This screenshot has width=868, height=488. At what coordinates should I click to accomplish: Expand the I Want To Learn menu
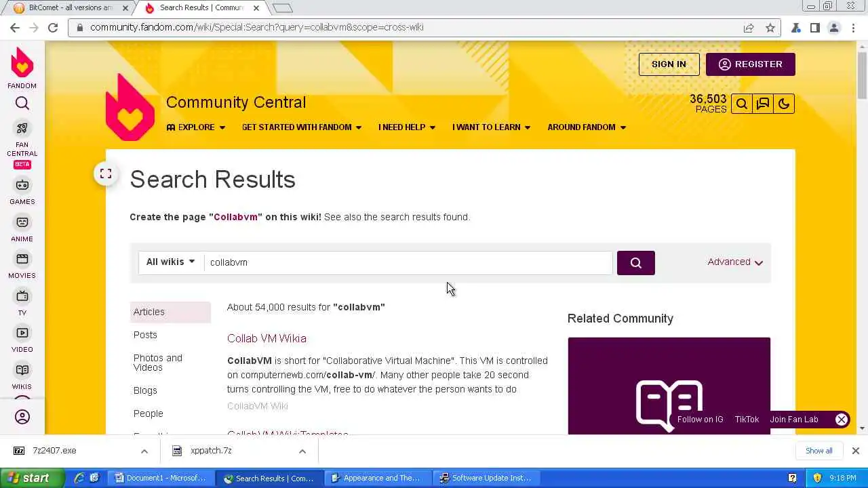(492, 127)
